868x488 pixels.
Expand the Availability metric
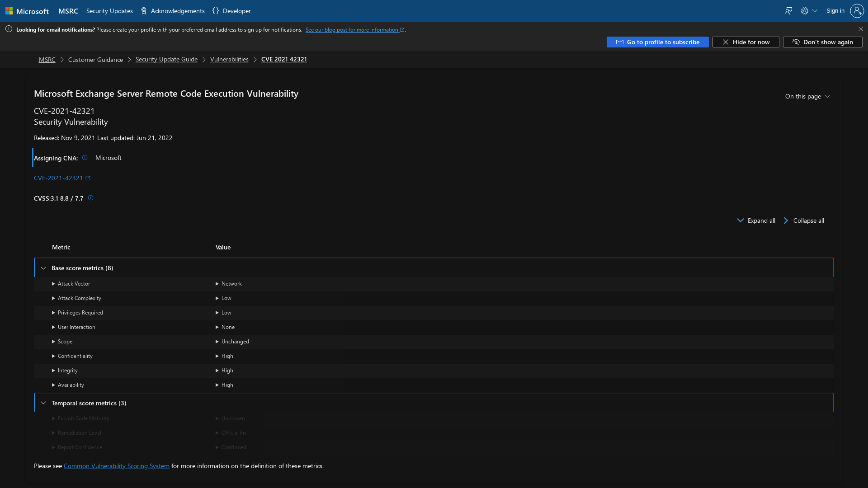point(68,385)
